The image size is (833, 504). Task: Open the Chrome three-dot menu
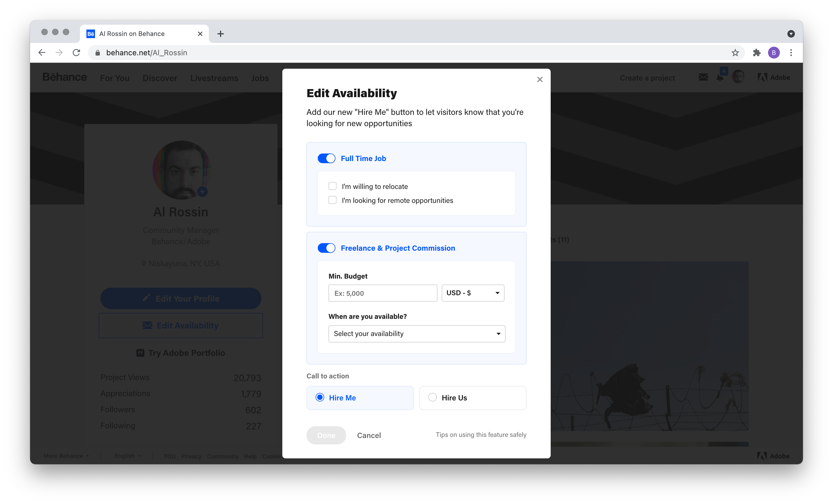coord(791,52)
